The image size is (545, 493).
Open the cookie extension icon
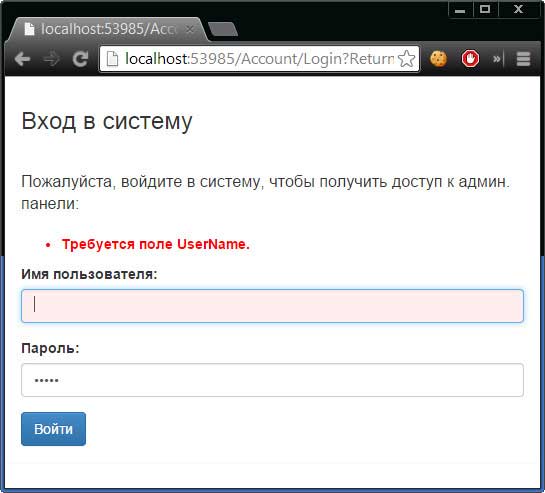(438, 59)
